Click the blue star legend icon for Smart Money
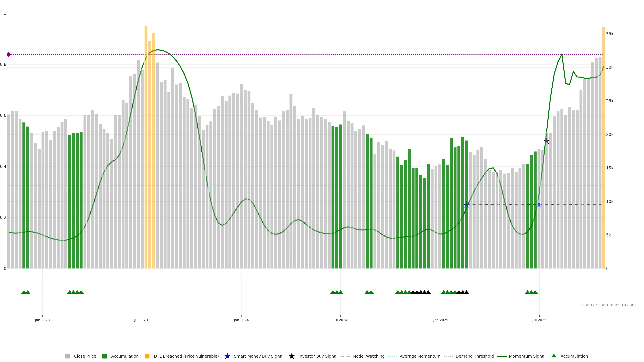644x362 pixels. click(227, 356)
